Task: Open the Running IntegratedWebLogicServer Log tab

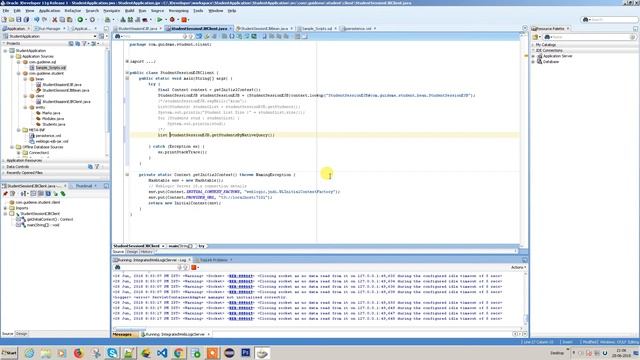Action: (152, 260)
